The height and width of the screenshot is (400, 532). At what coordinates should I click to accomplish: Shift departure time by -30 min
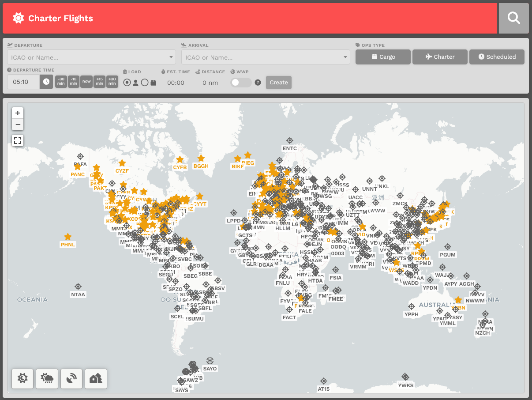tap(61, 82)
